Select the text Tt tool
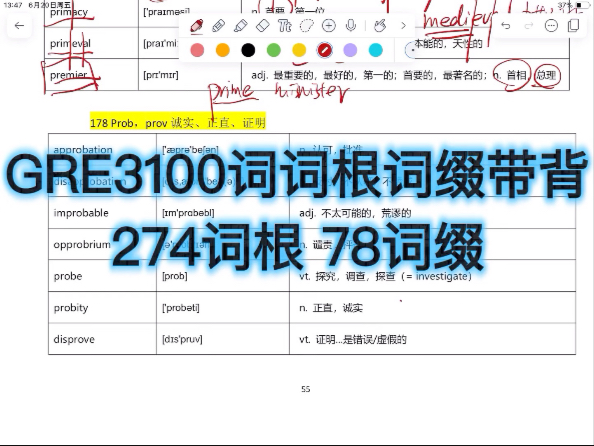The width and height of the screenshot is (594, 446). point(284,26)
